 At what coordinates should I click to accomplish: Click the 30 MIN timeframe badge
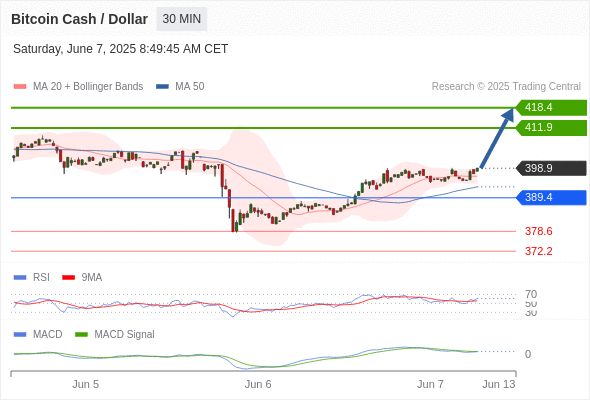pyautogui.click(x=181, y=19)
